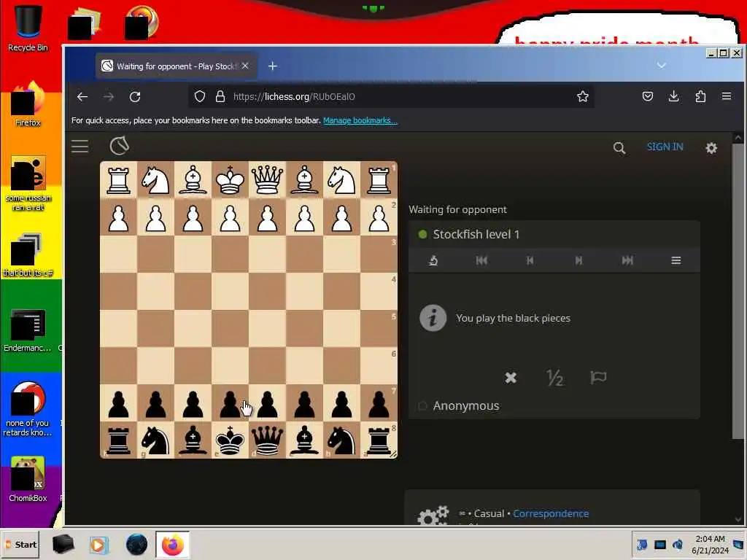
Task: Click the game settings gears icon
Action: [x=433, y=516]
